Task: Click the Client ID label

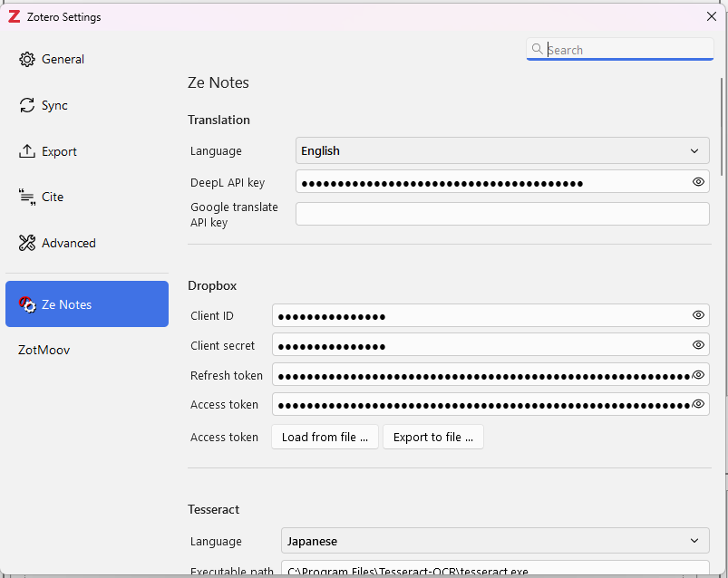Action: point(212,316)
